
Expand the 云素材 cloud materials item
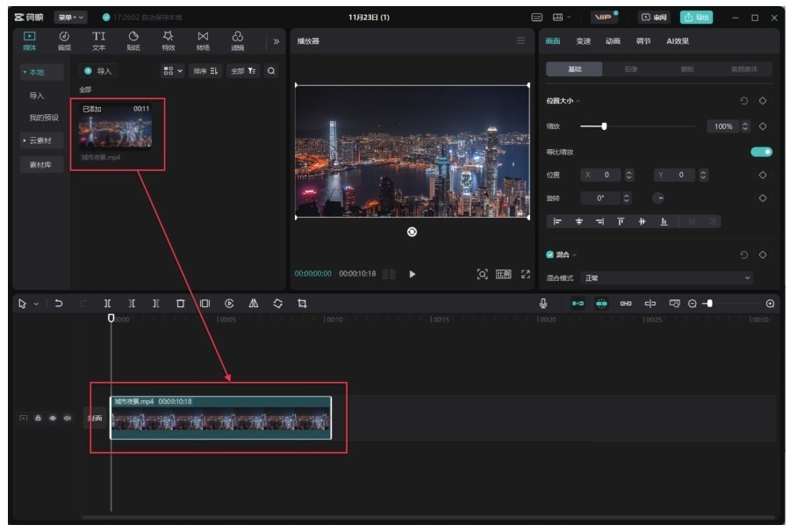[x=40, y=140]
